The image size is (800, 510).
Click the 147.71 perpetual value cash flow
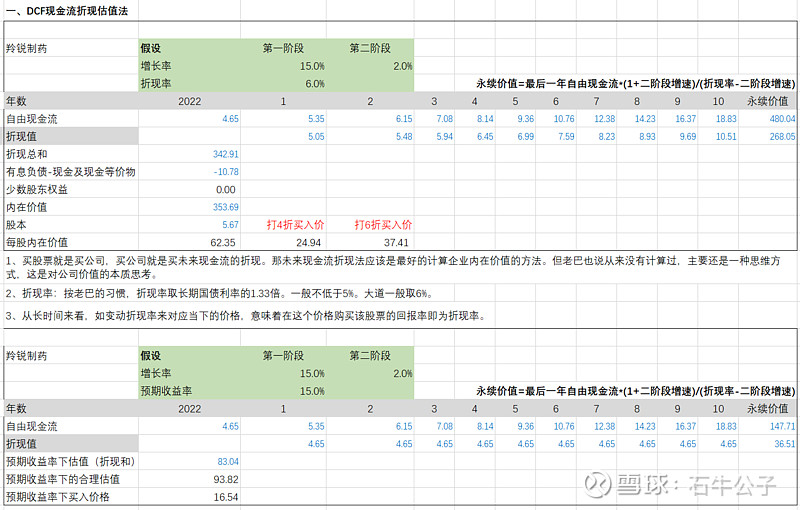tap(783, 426)
